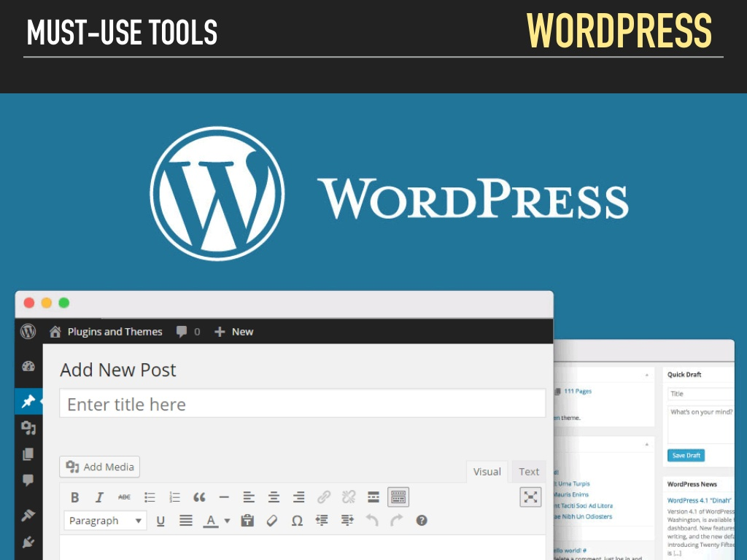Open the Pages sidebar icon
The height and width of the screenshot is (560, 747).
[28, 454]
